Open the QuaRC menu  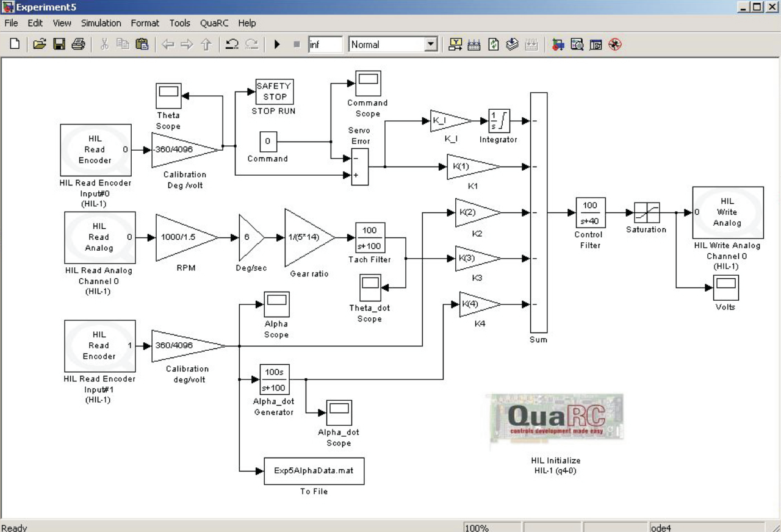[214, 23]
